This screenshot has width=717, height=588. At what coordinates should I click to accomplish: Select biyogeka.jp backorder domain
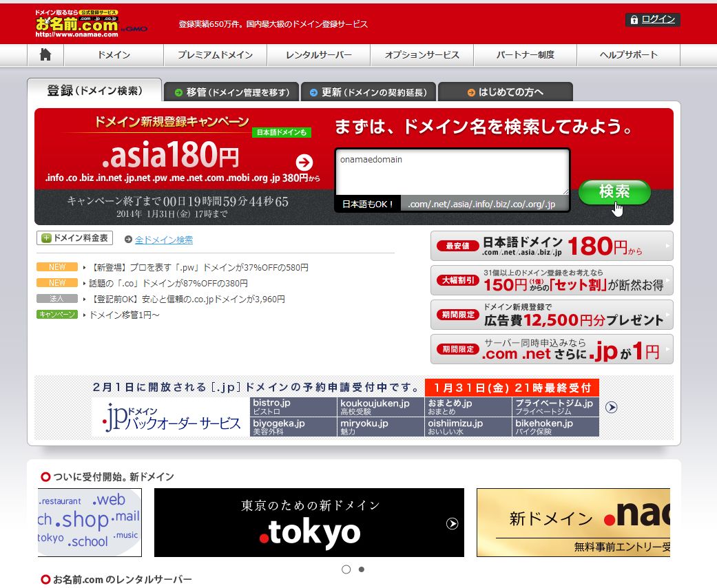point(293,427)
